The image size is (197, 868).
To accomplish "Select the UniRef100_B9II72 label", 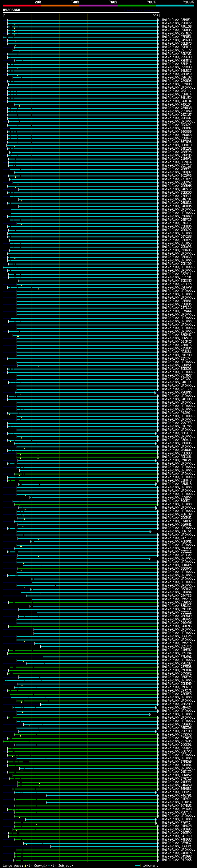I will click(177, 50).
